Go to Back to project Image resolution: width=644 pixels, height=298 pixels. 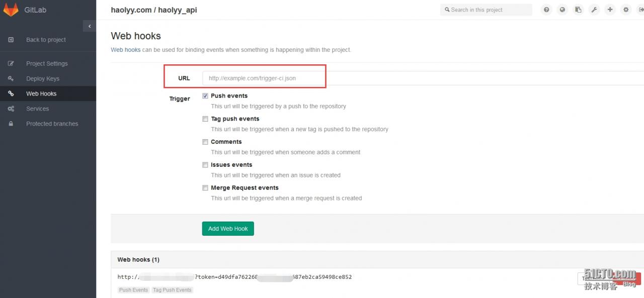pyautogui.click(x=46, y=40)
